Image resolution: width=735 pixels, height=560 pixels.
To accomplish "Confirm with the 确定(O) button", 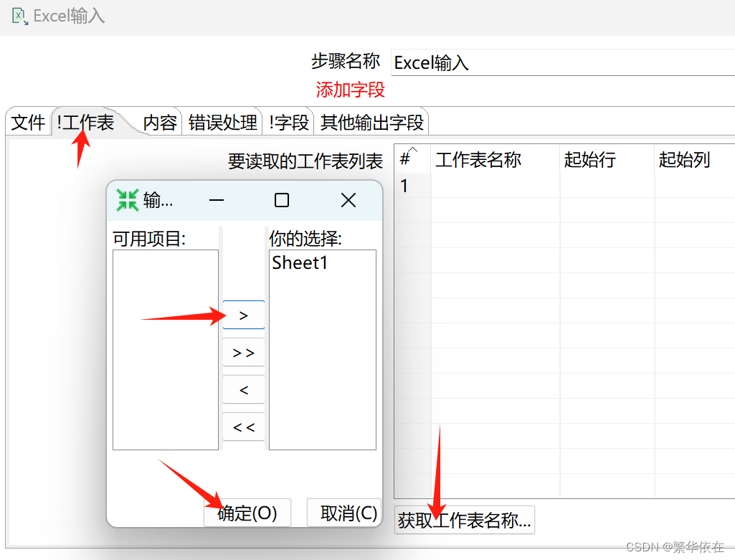I will (x=247, y=513).
